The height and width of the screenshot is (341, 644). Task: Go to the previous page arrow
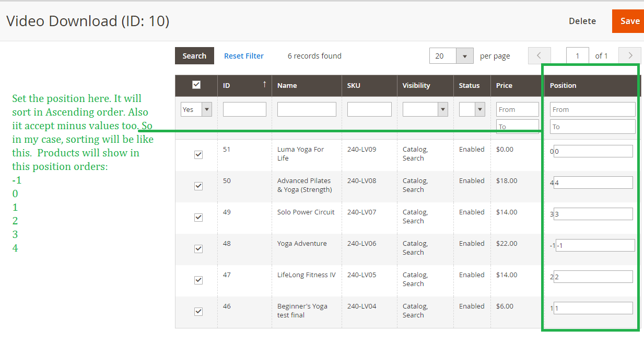(x=540, y=56)
